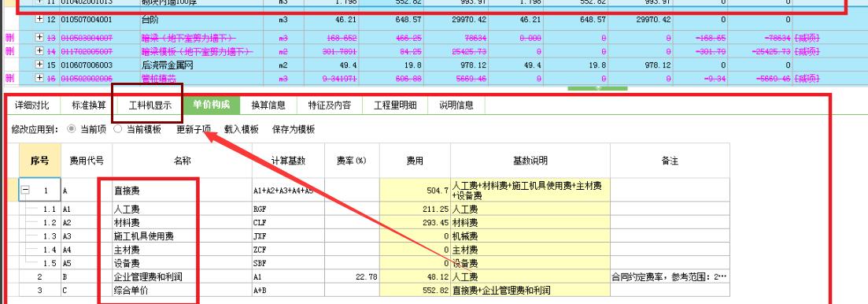Open the 详细对比 tab
Image resolution: width=868 pixels, height=304 pixels.
pos(32,105)
